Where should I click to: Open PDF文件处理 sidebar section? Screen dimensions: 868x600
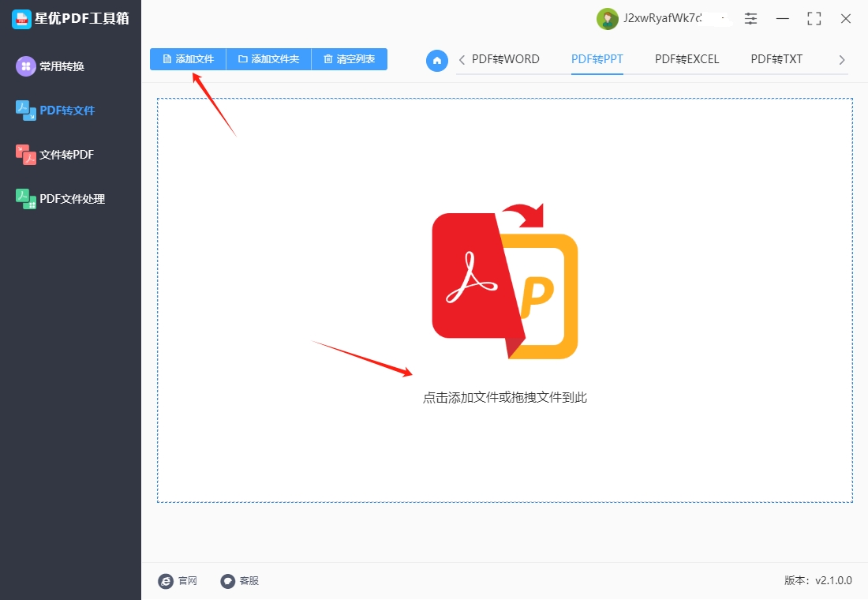click(x=70, y=199)
